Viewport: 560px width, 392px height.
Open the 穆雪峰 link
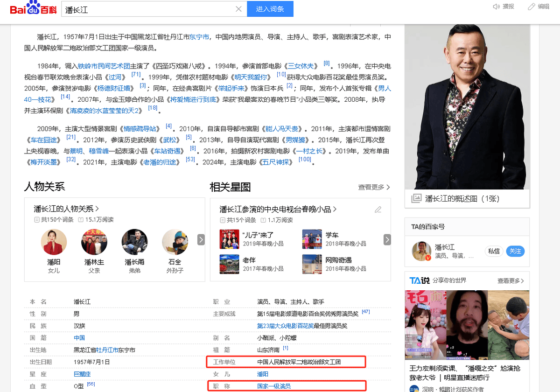click(99, 151)
